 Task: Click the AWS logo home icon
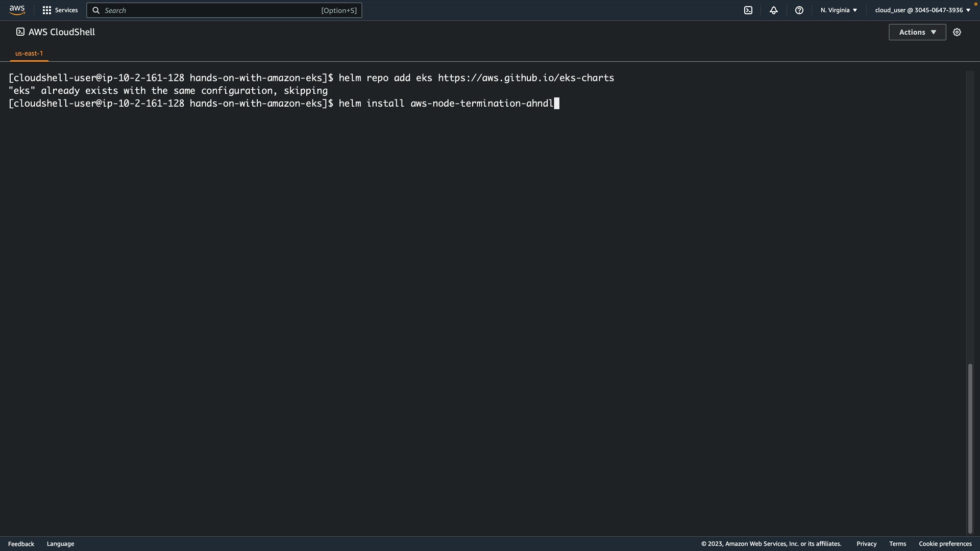coord(17,10)
